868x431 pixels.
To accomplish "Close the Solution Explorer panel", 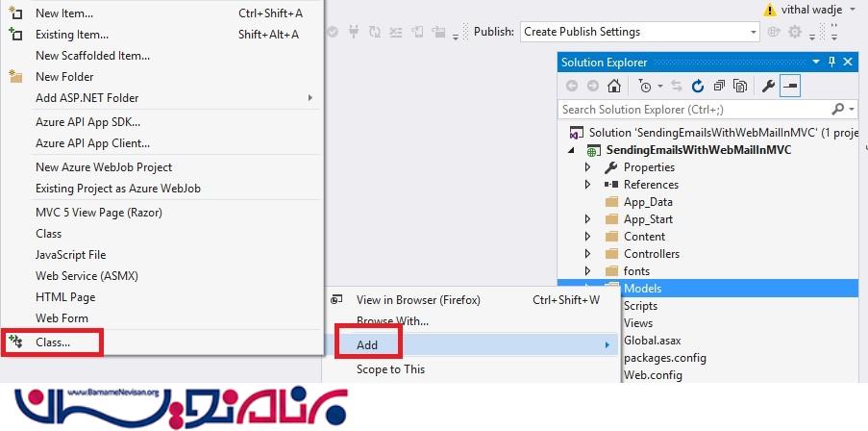I will click(x=848, y=62).
